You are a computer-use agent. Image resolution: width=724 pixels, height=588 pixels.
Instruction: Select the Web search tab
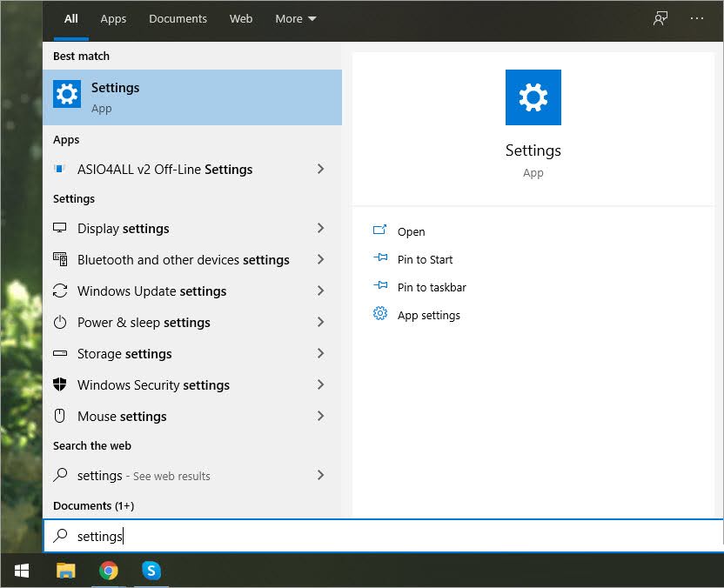click(x=241, y=18)
